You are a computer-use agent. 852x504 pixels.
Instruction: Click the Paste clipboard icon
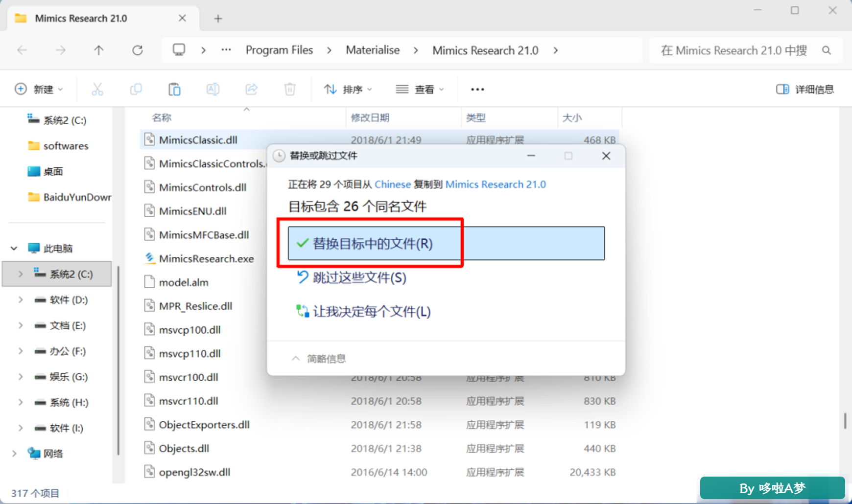(174, 89)
